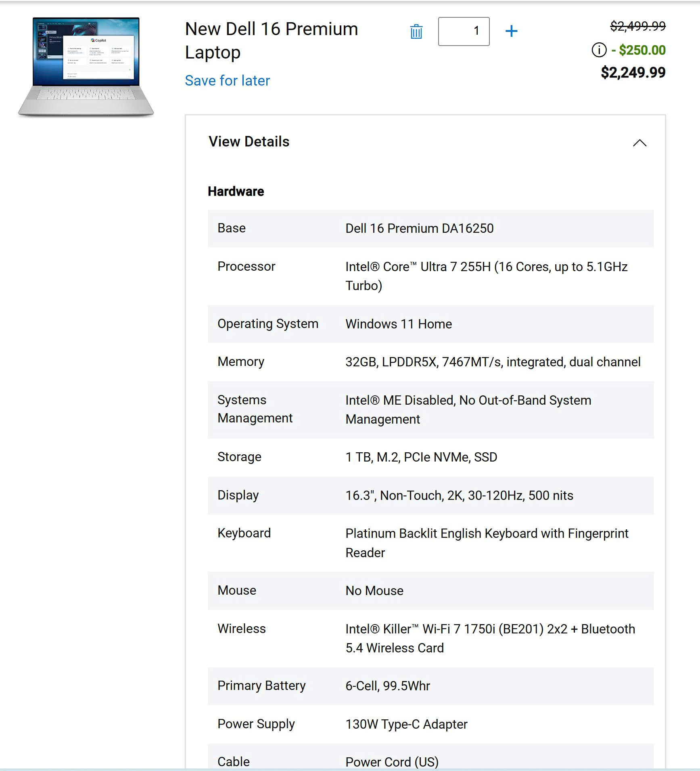Collapse View Details with the chevron arrow
This screenshot has height=771, width=700.
click(639, 143)
